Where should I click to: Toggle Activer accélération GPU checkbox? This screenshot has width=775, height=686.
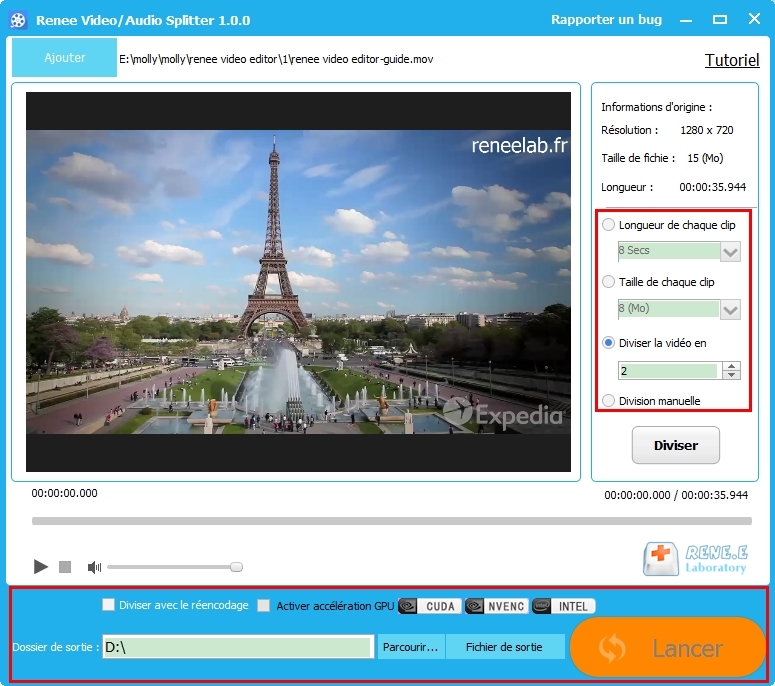(x=264, y=605)
